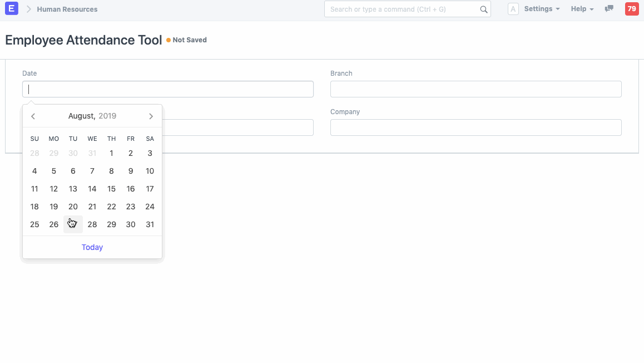Open month picker via August, 2019 title
Viewport: 644px width, 363px height.
click(x=92, y=116)
